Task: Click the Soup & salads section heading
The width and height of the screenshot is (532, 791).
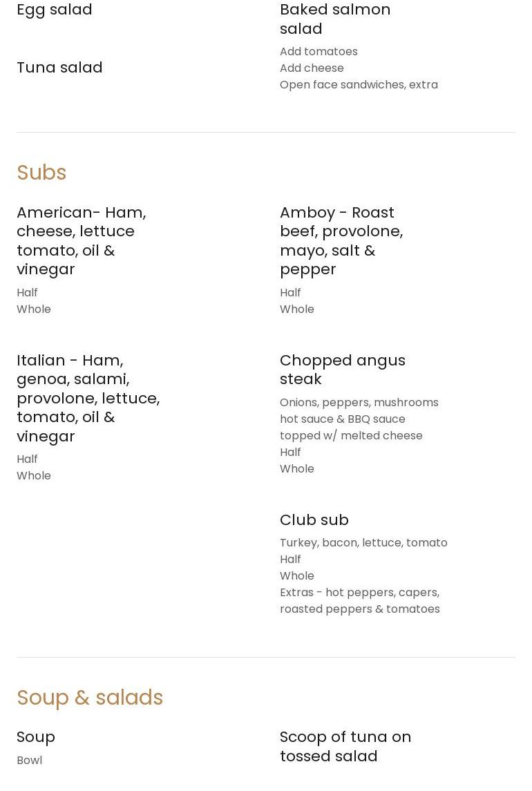Action: [x=90, y=697]
